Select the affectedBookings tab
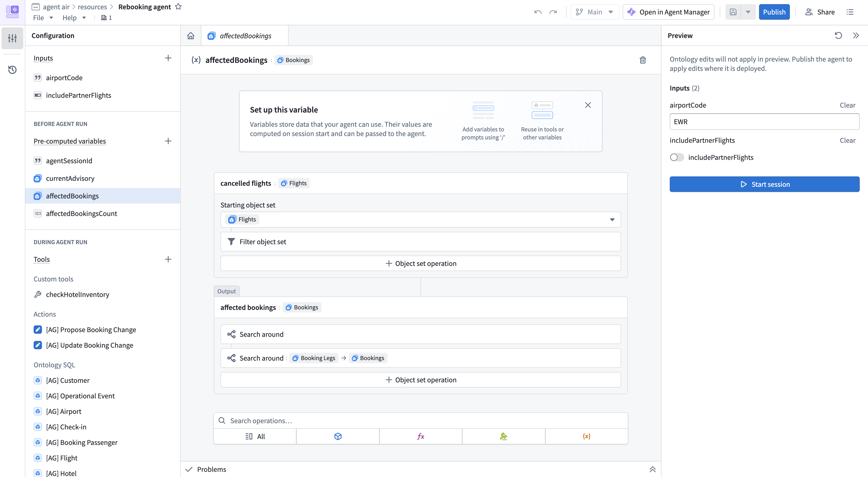 pos(245,36)
